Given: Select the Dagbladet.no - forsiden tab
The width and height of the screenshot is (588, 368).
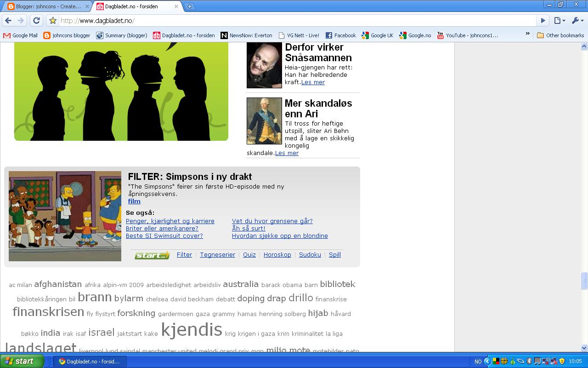Looking at the screenshot, I should 138,6.
